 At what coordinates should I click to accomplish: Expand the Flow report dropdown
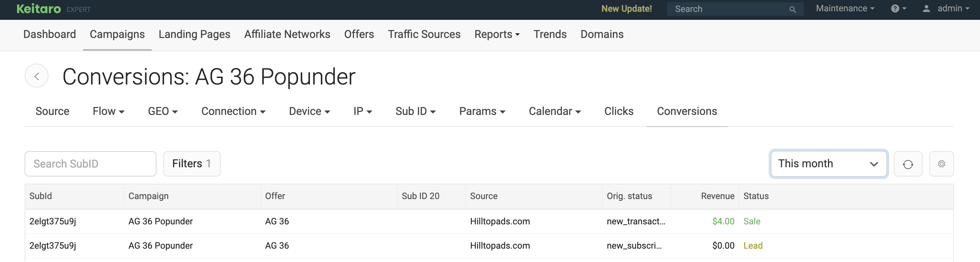(108, 111)
